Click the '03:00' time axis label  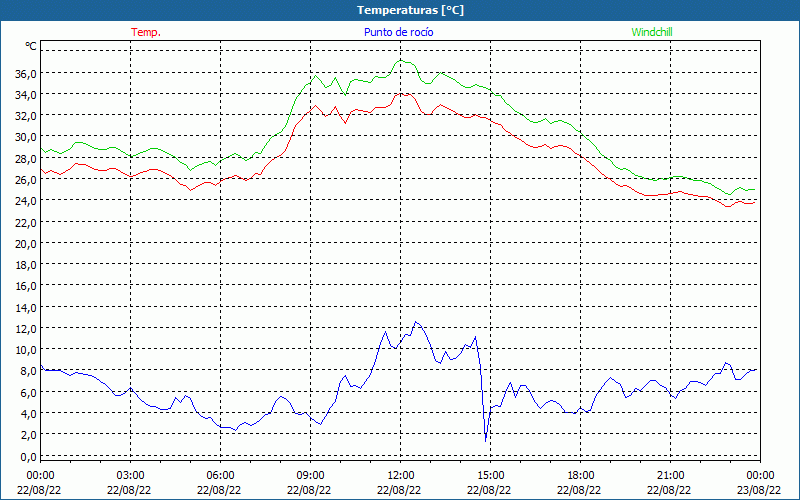pyautogui.click(x=131, y=476)
